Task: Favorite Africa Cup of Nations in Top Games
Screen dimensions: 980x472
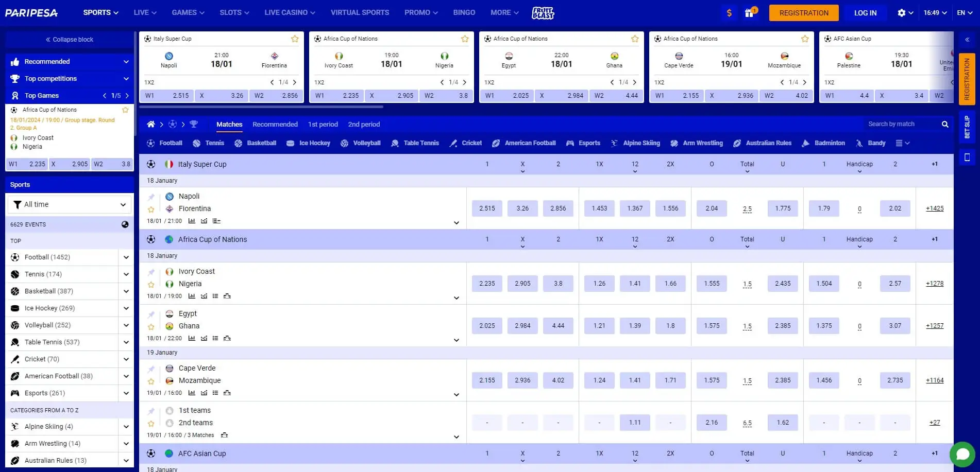Action: click(125, 110)
